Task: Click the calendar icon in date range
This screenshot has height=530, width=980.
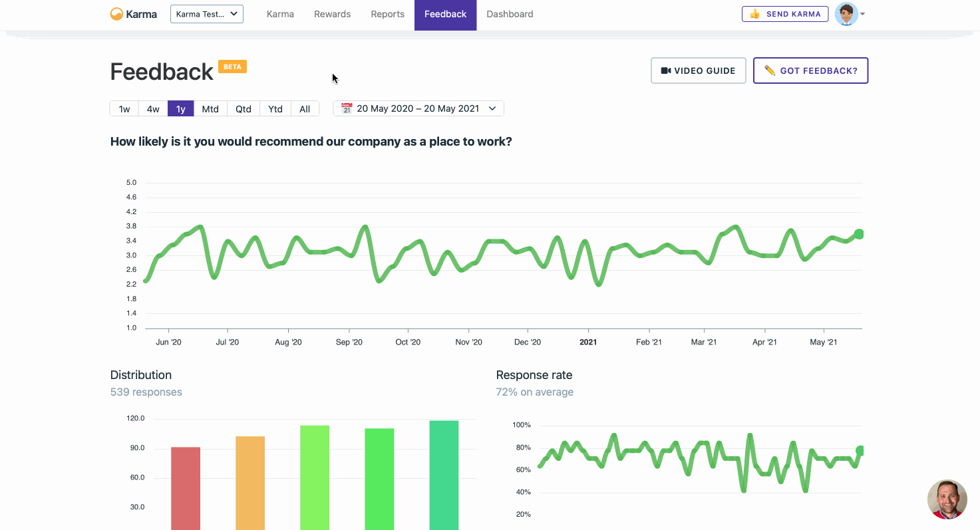Action: 347,108
